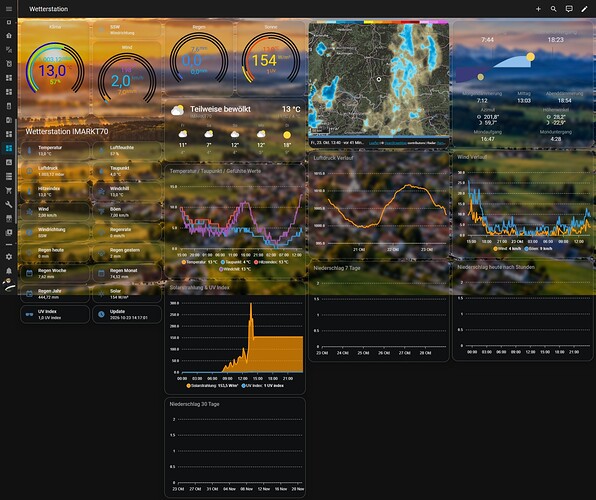Viewport: 596px width, 500px height.
Task: Toggle the Windchill series in chart legend
Action: click(235, 269)
